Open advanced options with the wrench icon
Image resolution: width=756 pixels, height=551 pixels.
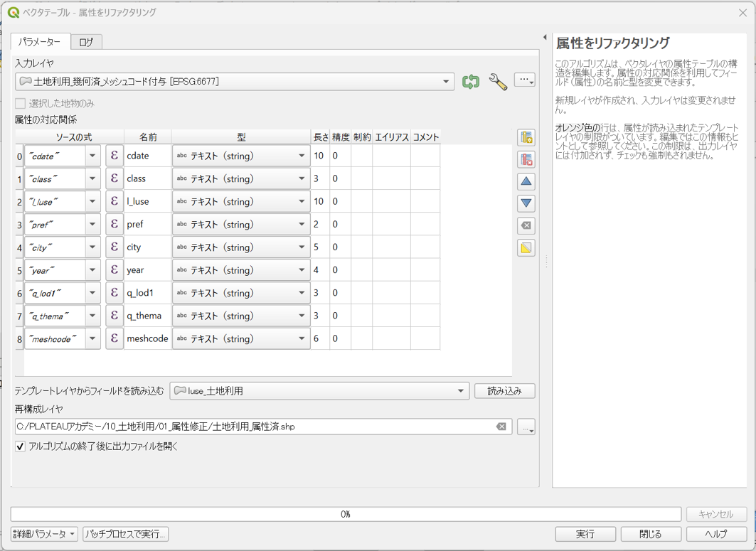(498, 82)
